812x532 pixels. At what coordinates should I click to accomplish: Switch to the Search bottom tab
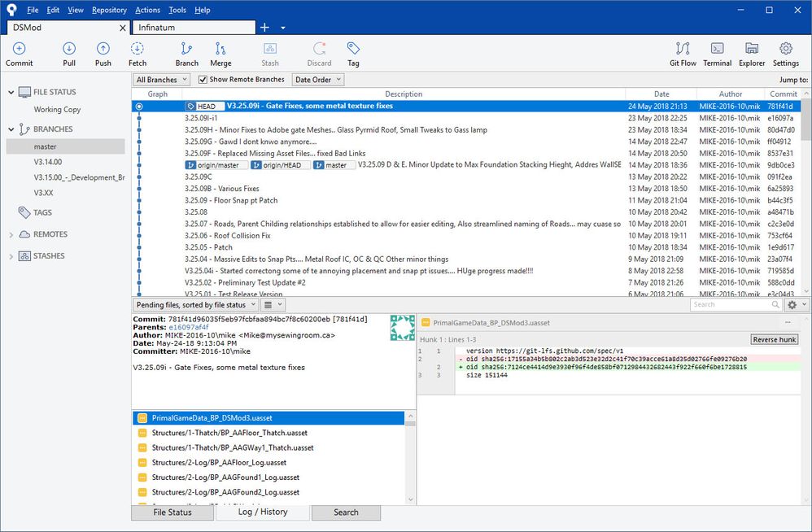click(x=346, y=512)
